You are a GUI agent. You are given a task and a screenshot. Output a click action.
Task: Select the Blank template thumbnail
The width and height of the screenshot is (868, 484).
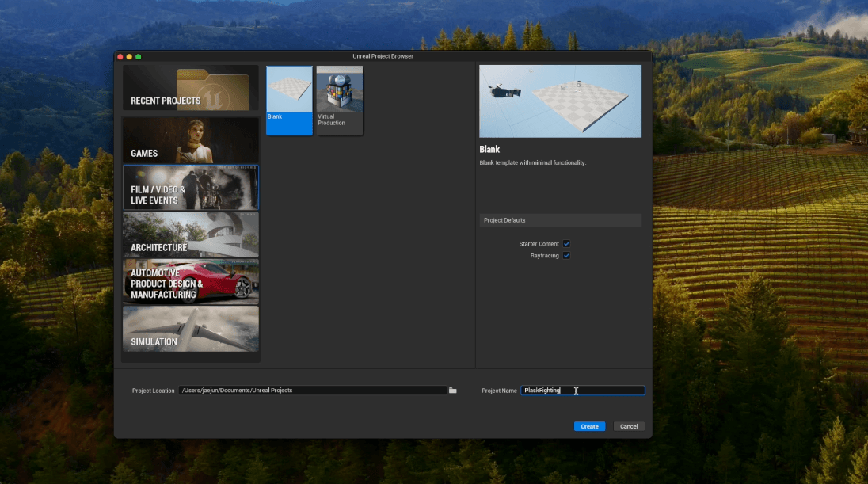(289, 89)
